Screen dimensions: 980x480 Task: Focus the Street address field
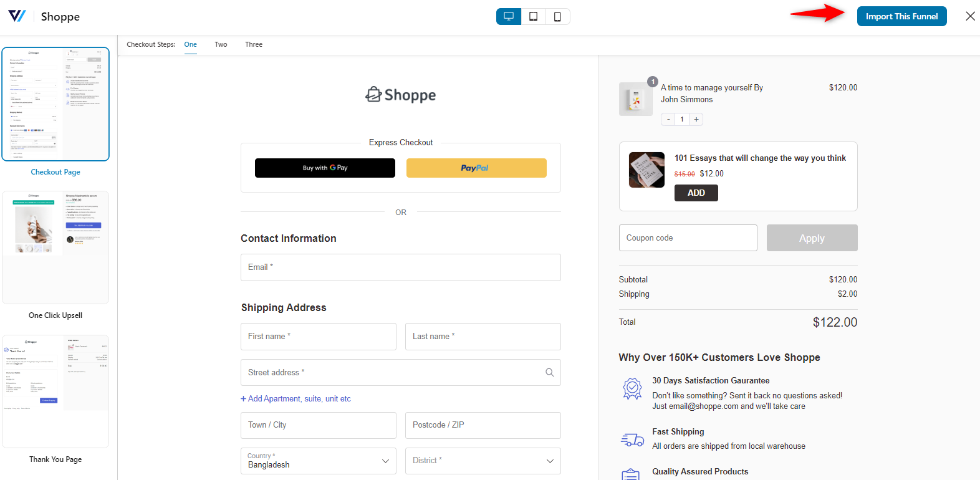tap(401, 372)
